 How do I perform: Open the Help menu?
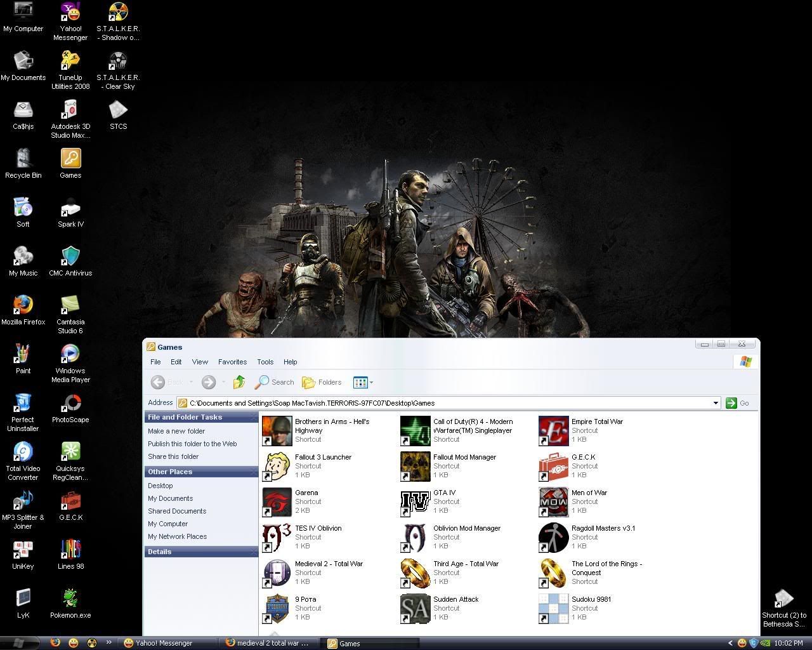290,362
